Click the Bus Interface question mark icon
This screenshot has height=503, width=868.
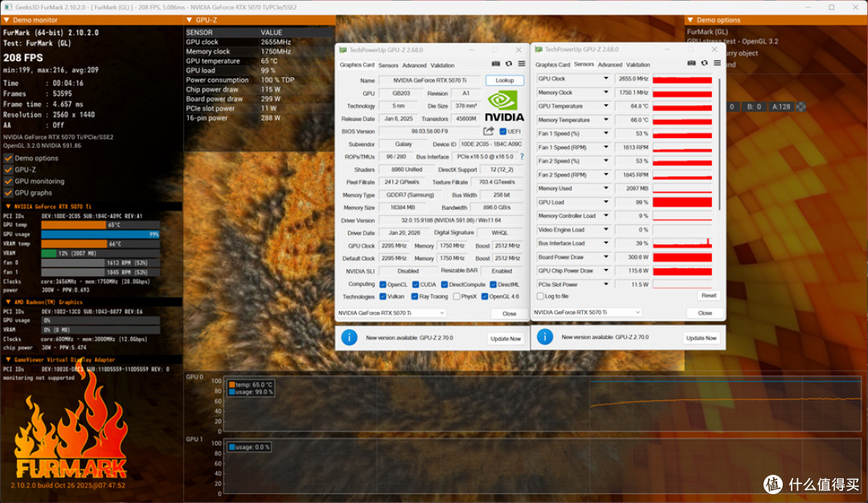coord(522,157)
